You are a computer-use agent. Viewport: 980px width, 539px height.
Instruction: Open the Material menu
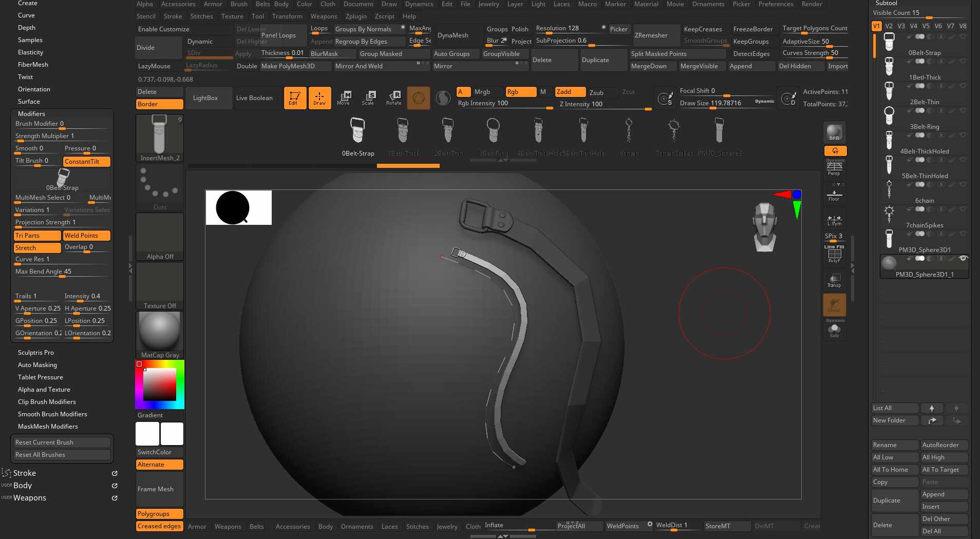click(x=646, y=4)
